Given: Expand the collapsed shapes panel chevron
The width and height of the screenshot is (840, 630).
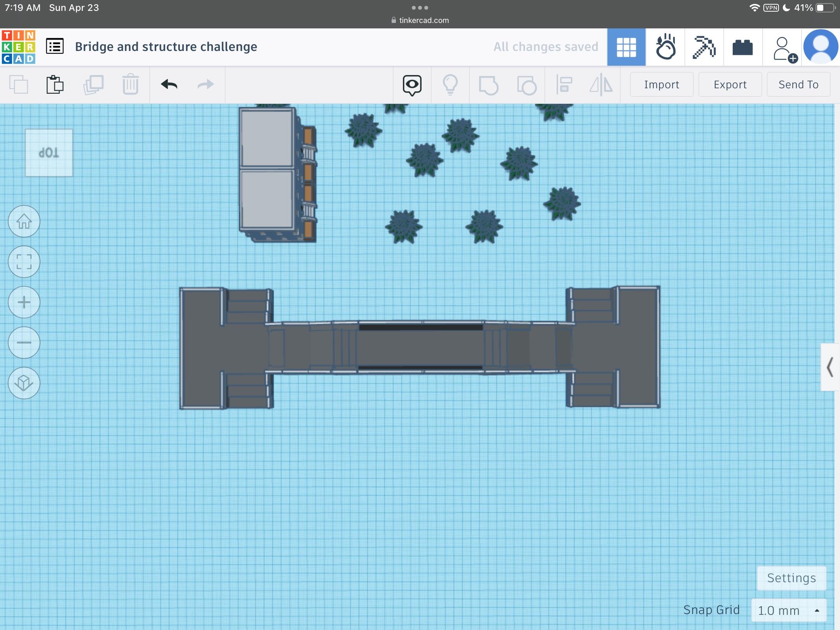Looking at the screenshot, I should (829, 367).
